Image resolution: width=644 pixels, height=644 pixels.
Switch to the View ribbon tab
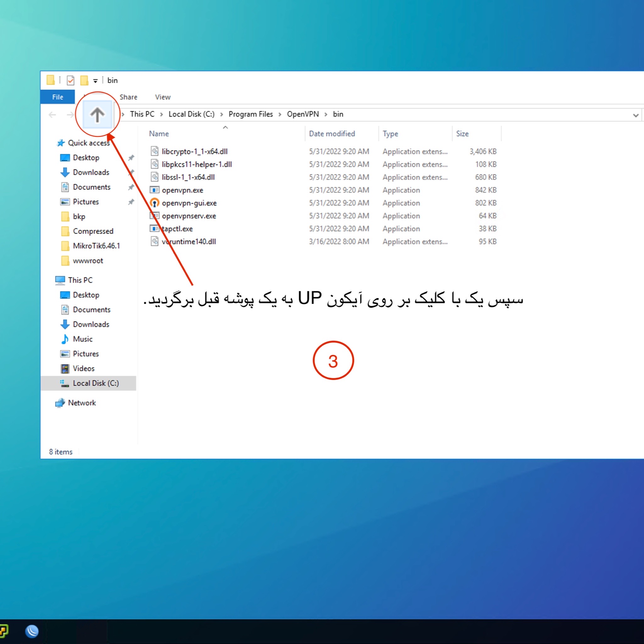pyautogui.click(x=163, y=97)
